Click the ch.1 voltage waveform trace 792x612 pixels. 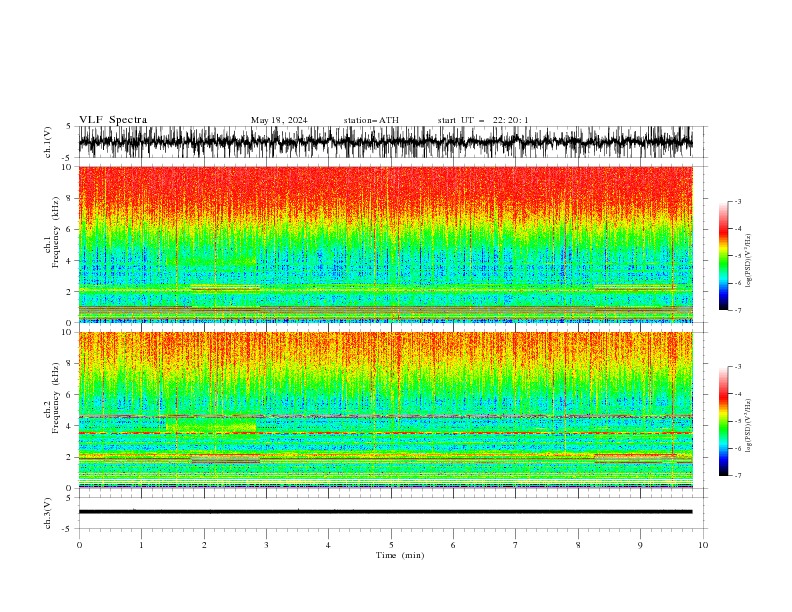tap(385, 142)
